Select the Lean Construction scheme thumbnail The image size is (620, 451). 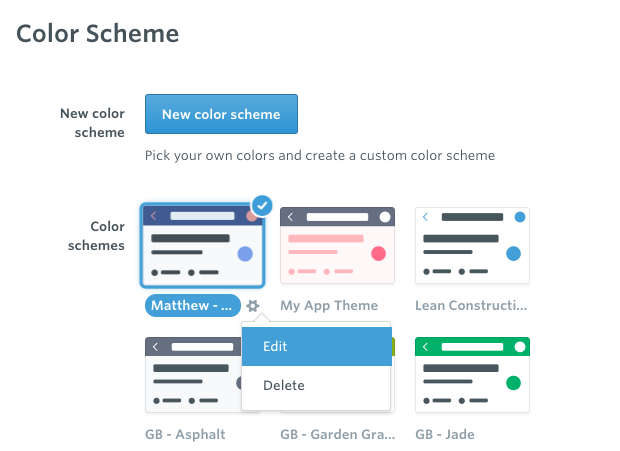click(x=472, y=245)
